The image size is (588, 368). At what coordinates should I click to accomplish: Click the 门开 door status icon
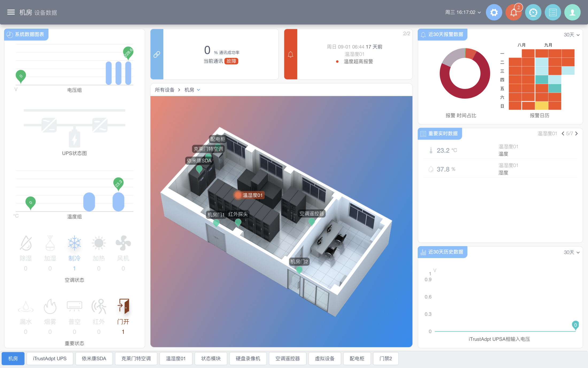coord(123,306)
